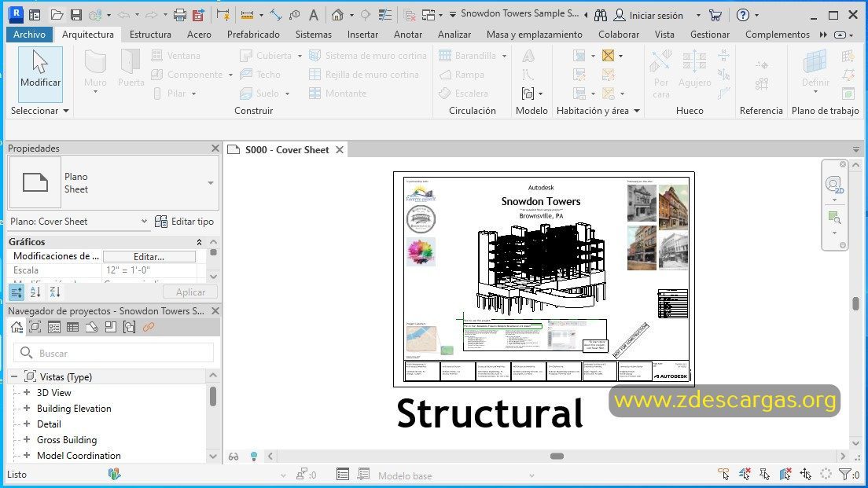Sort properties A to Z ascending
The height and width of the screenshot is (488, 868).
(35, 292)
